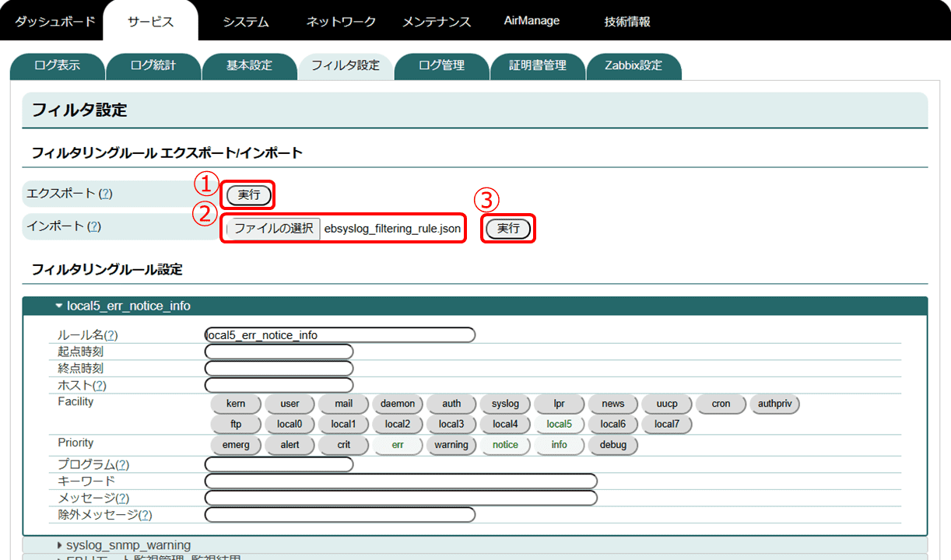Enable the notice priority filter
The width and height of the screenshot is (951, 560).
pyautogui.click(x=506, y=444)
